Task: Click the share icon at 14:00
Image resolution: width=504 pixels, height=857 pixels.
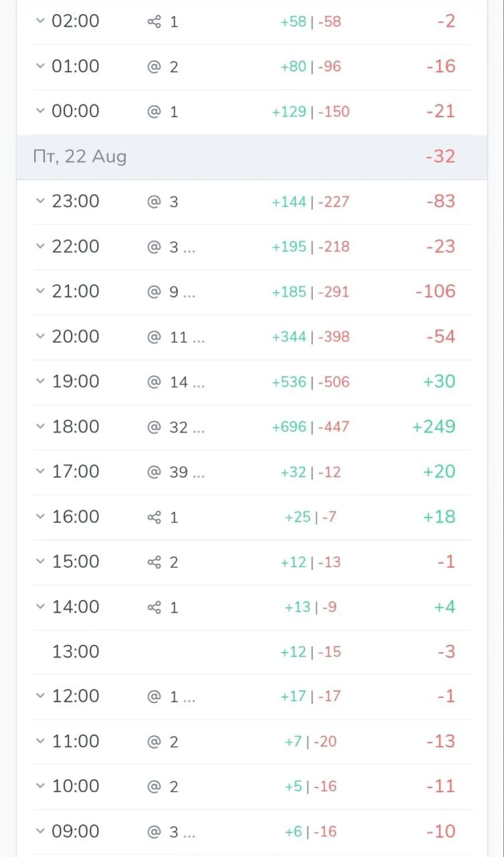Action: tap(154, 607)
